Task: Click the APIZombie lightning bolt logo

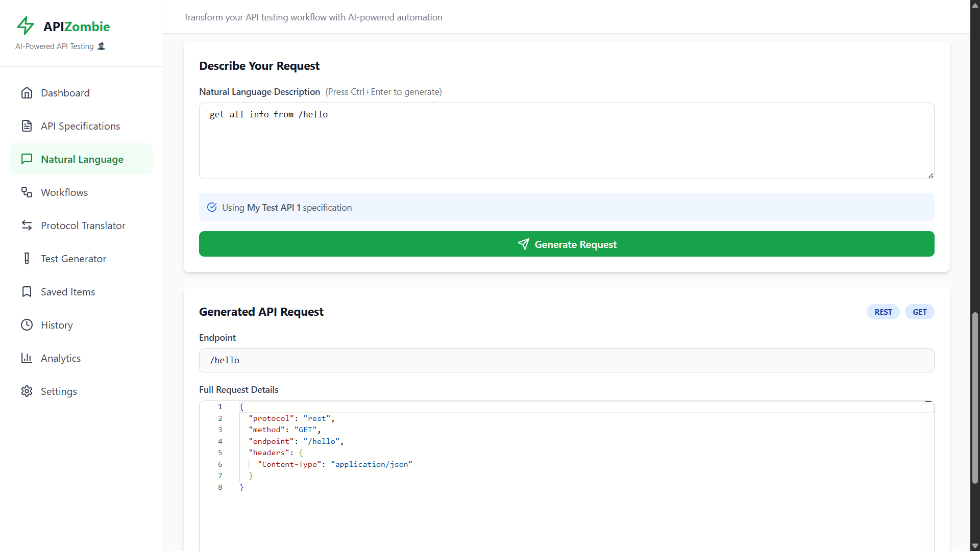Action: (26, 26)
